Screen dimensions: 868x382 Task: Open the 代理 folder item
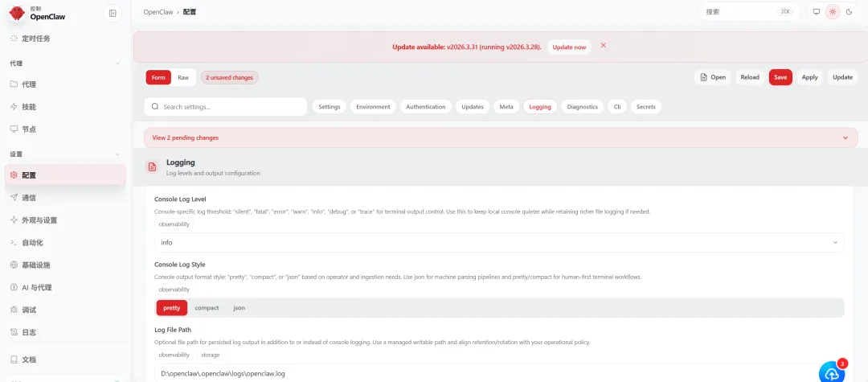click(x=65, y=84)
